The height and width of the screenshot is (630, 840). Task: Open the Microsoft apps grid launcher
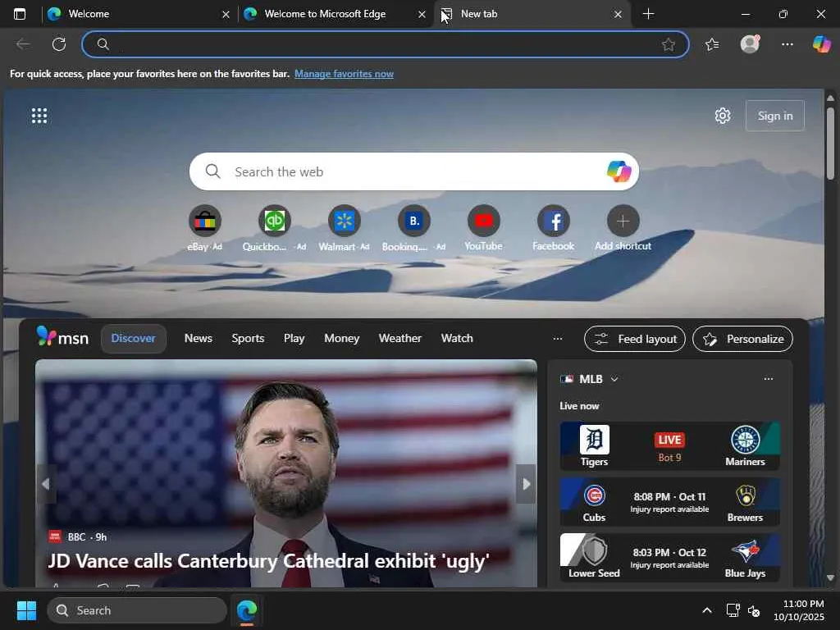coord(39,116)
